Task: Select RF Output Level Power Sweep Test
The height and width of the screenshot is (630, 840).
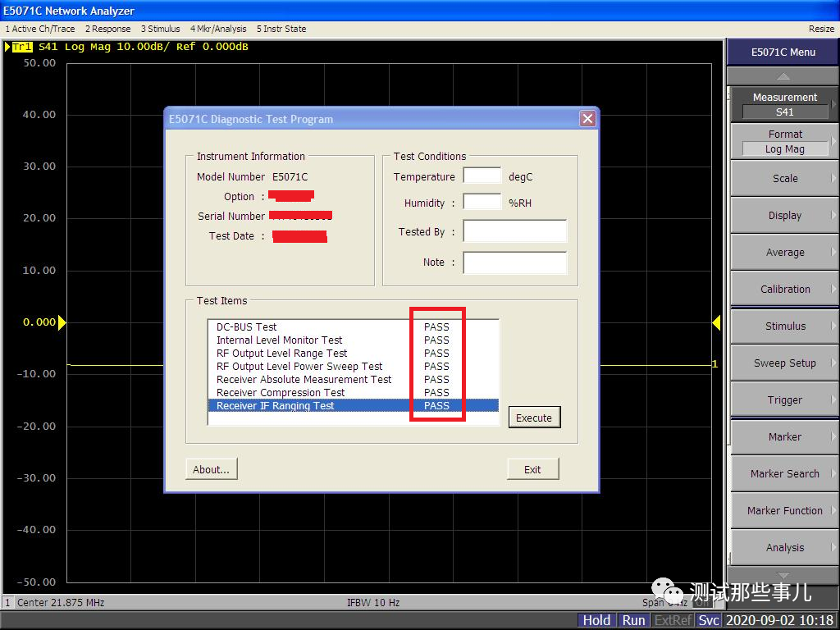Action: (353, 367)
